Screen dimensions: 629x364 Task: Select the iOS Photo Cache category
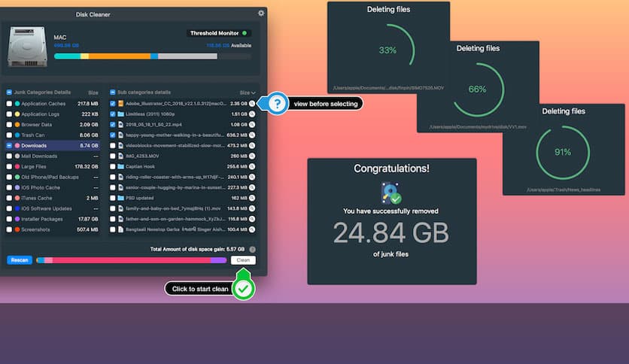pyautogui.click(x=52, y=187)
